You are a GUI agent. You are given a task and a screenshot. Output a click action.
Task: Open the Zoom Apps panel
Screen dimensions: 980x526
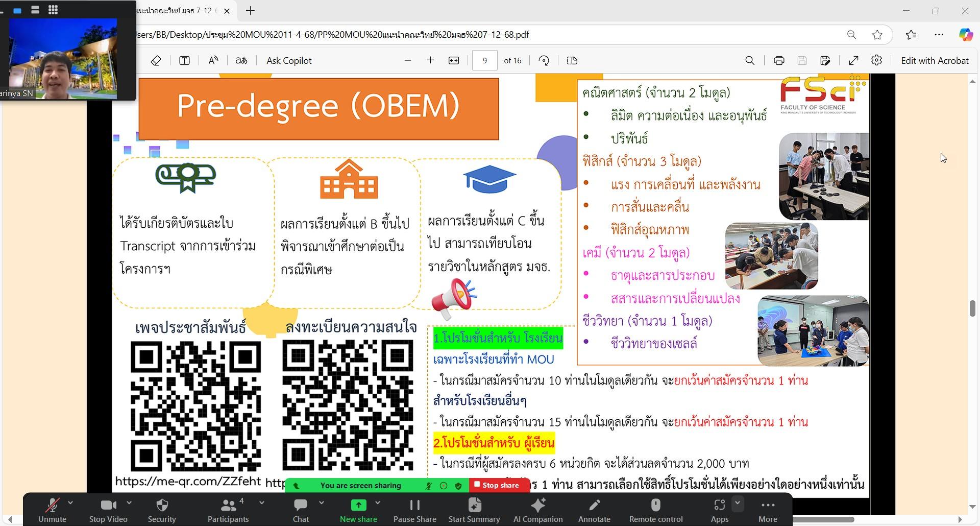click(719, 510)
